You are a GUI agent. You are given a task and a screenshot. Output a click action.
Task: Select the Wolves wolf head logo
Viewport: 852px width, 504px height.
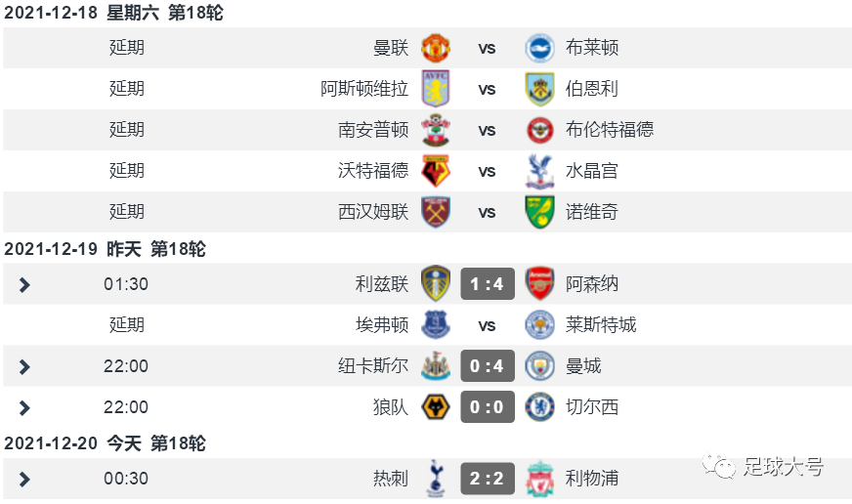coord(435,407)
